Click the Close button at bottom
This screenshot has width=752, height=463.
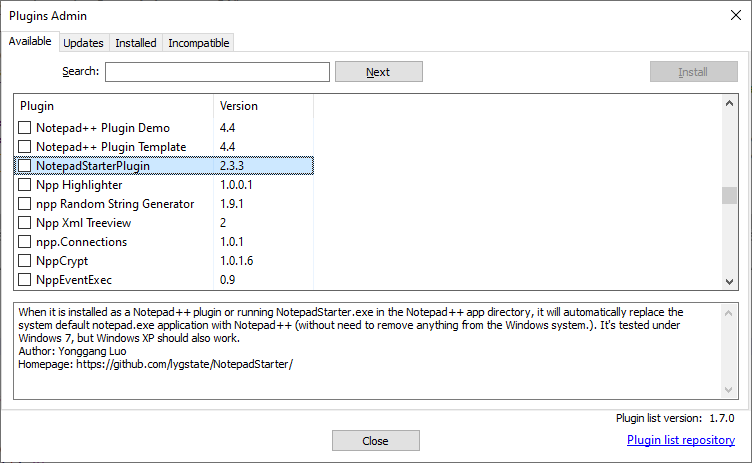point(376,440)
